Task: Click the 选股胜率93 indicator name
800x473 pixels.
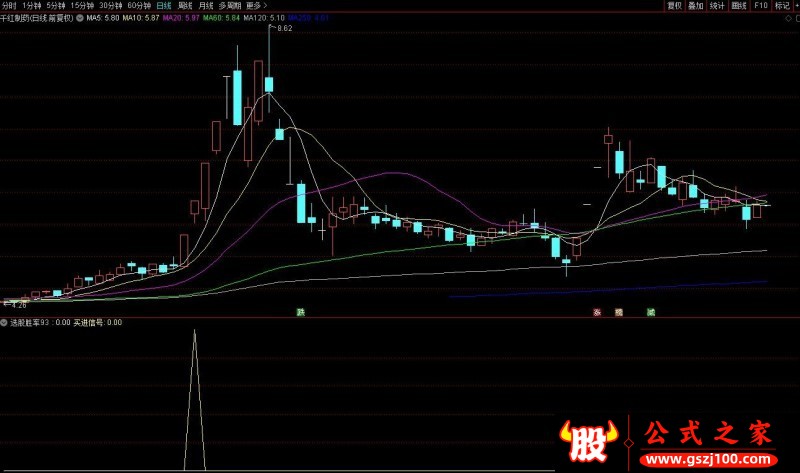Action: [x=30, y=322]
